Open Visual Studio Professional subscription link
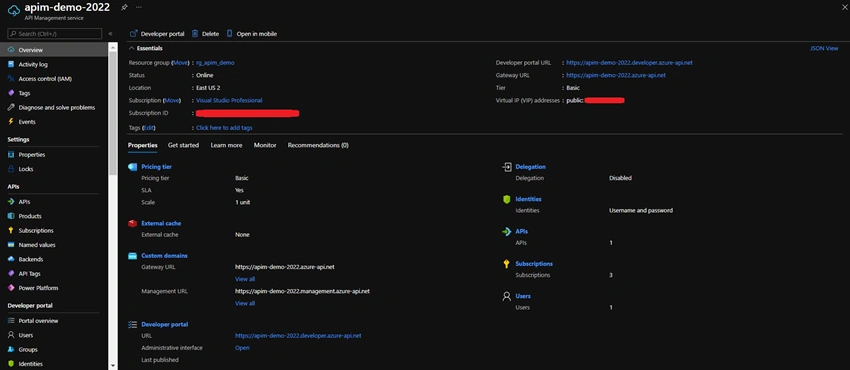Viewport: 850px width, 370px height. click(x=229, y=100)
